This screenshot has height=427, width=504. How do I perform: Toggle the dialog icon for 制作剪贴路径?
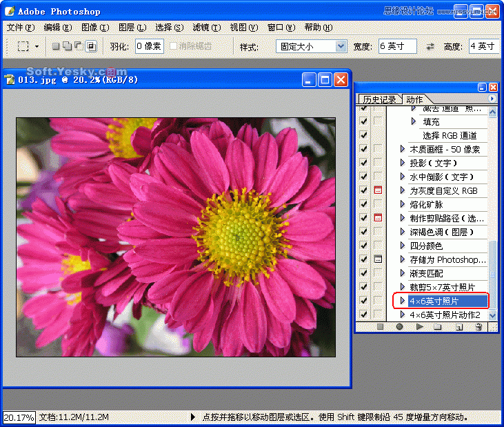coord(378,218)
